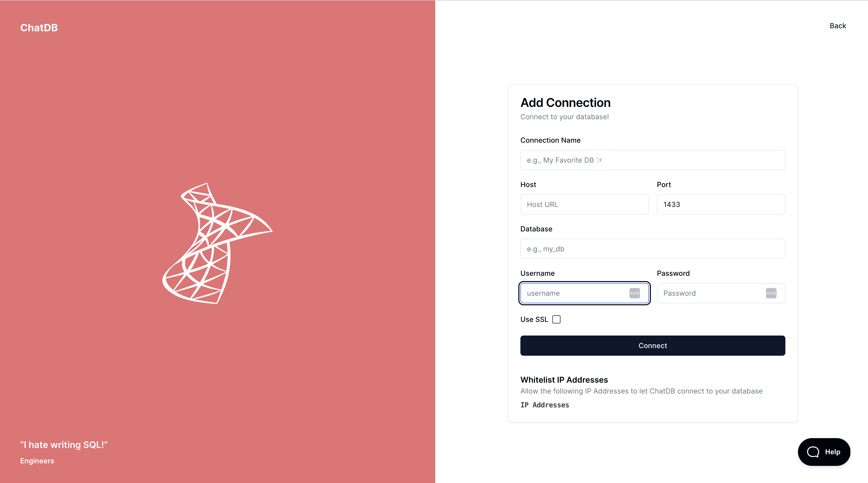Click the "I hate writing SQL!" quote
The height and width of the screenshot is (483, 868).
coord(64,444)
